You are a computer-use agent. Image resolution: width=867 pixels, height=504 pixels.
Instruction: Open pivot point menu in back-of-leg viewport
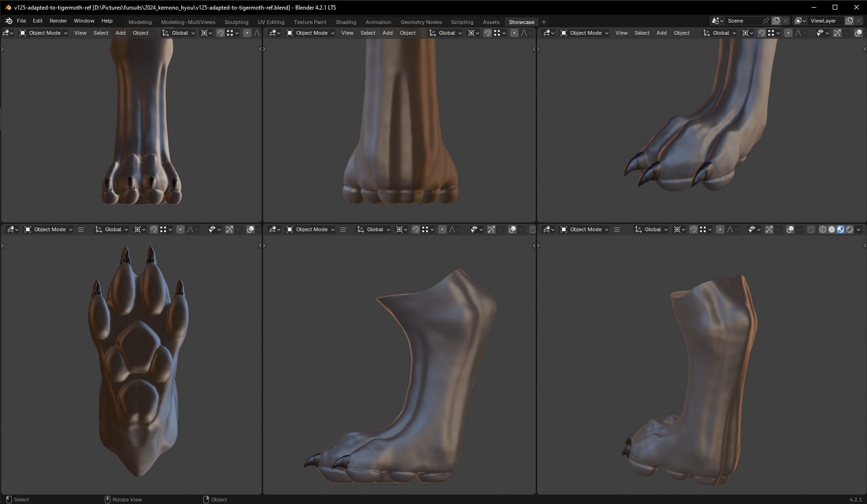click(473, 33)
